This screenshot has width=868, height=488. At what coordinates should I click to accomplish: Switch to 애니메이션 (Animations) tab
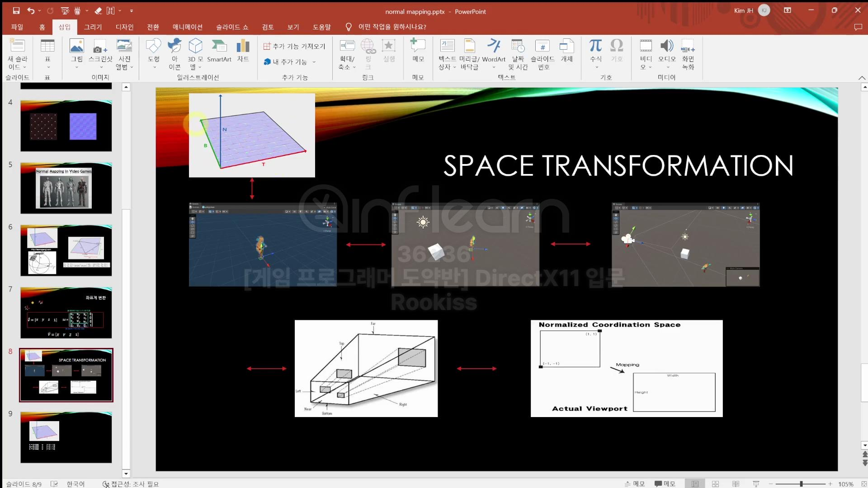[x=187, y=27]
